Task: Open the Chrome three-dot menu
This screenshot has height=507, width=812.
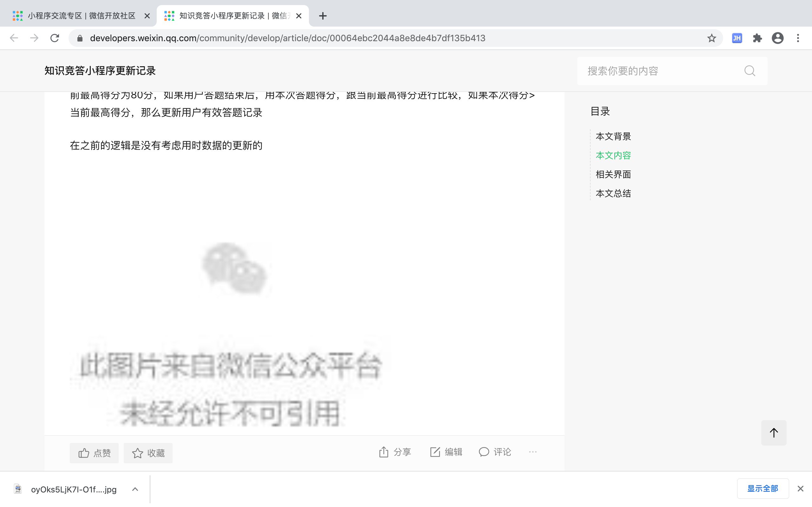Action: click(x=798, y=38)
